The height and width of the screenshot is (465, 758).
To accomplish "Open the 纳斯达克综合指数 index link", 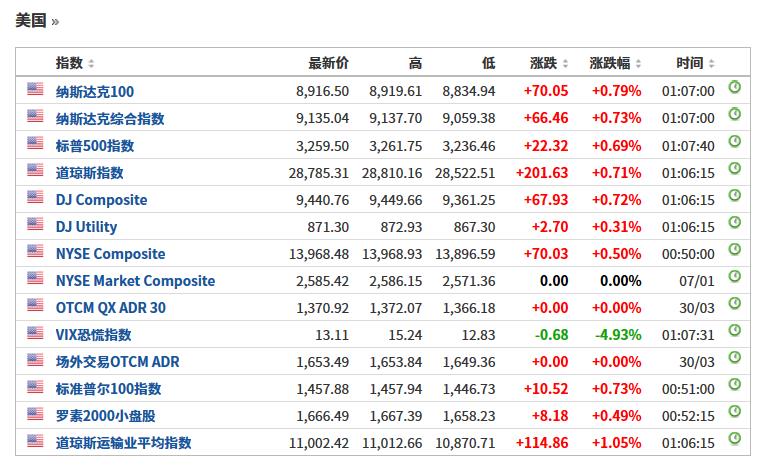I will pyautogui.click(x=110, y=118).
